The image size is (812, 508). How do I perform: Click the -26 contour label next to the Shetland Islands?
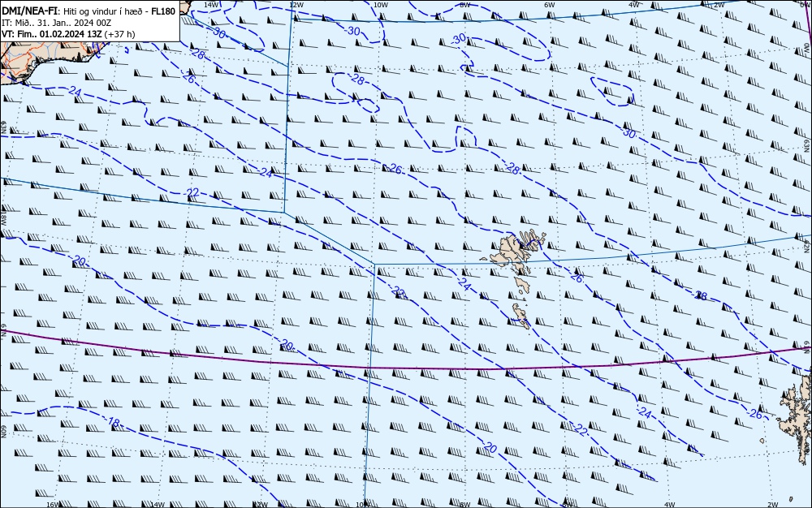click(755, 415)
